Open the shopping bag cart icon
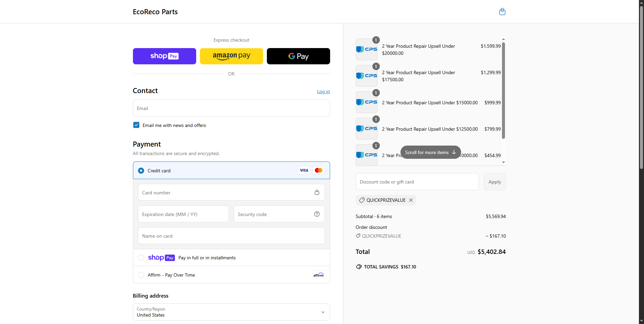The width and height of the screenshot is (644, 324). 502,12
